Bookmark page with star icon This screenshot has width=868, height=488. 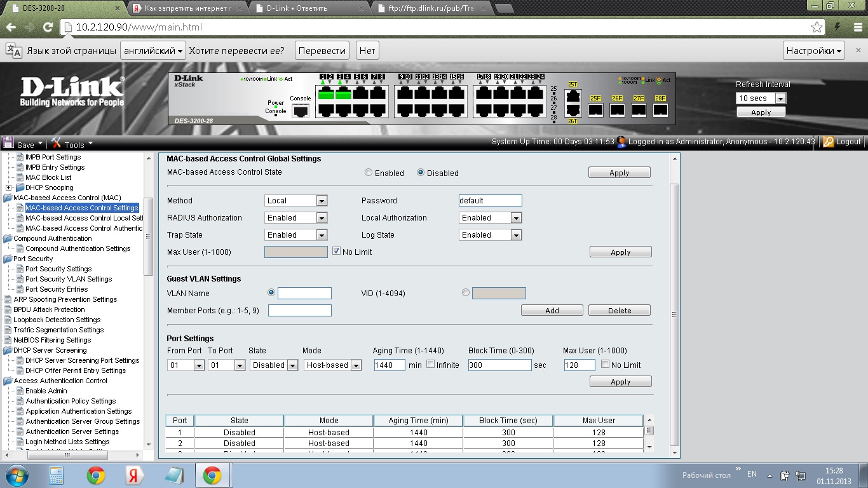[x=817, y=27]
